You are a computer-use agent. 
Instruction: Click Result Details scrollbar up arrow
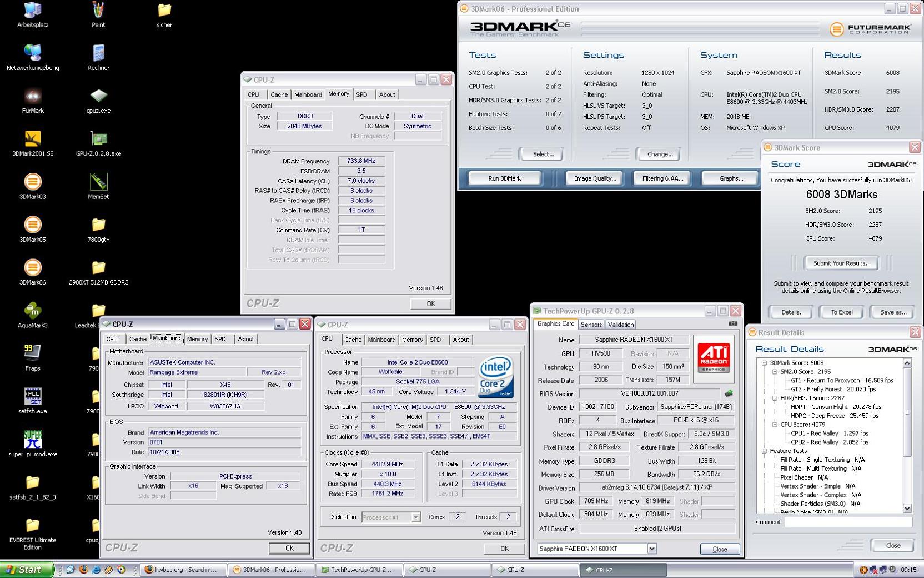[x=907, y=363]
